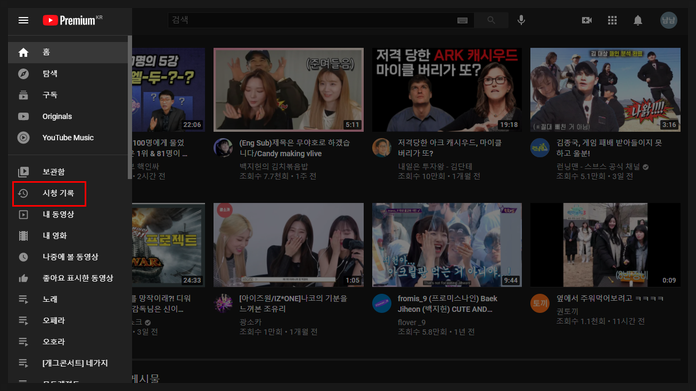
Task: Toggle the hamburger guide menu
Action: point(23,20)
